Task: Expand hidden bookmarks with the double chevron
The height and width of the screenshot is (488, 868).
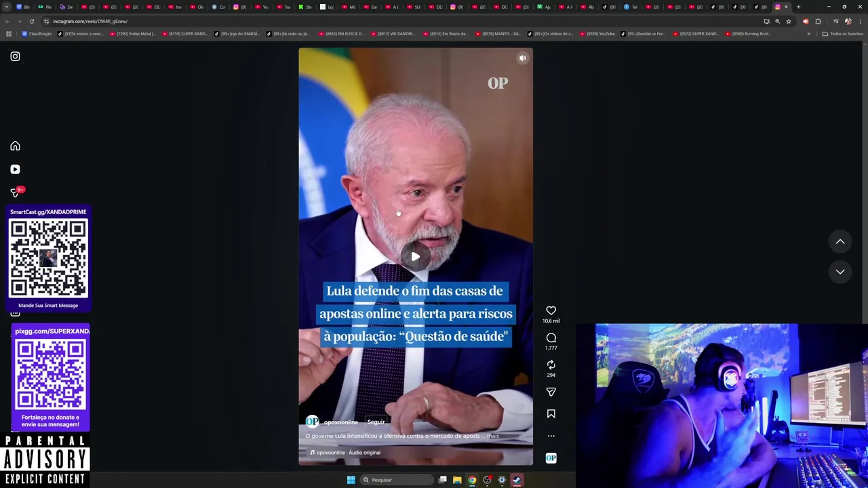Action: (x=808, y=34)
